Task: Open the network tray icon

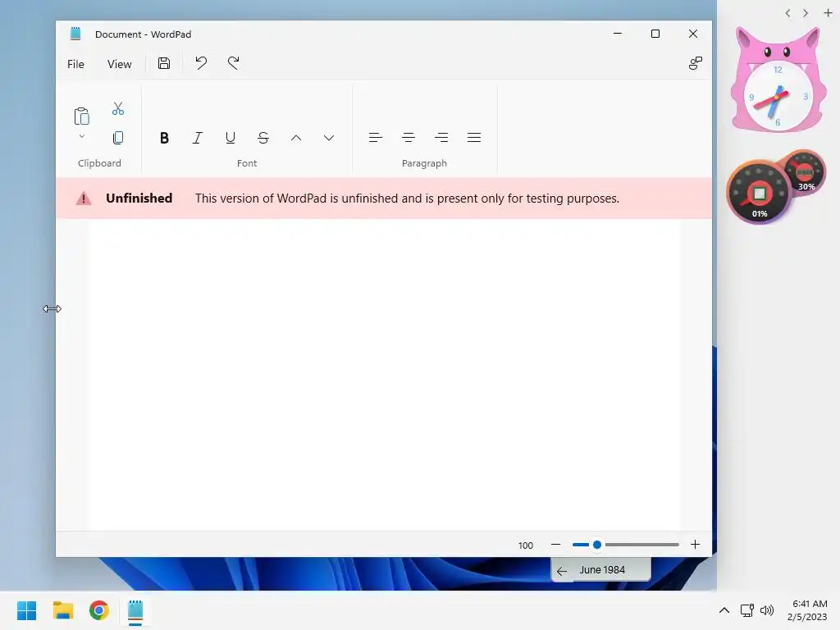Action: click(x=746, y=610)
